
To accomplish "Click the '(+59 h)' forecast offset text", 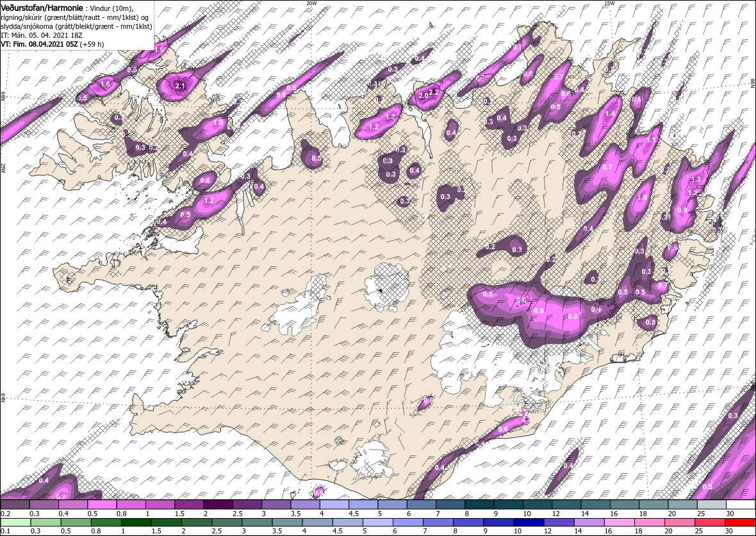I will click(92, 44).
